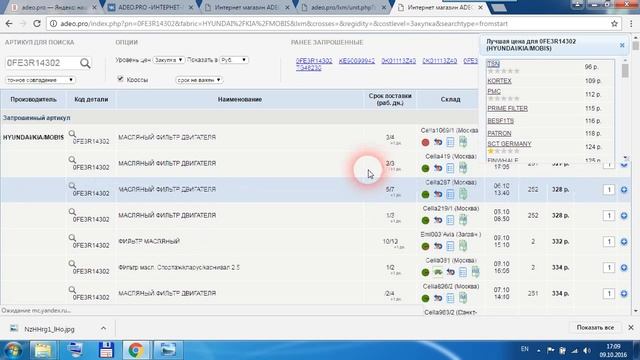This screenshot has width=640, height=360.
Task: Open the KORTEX brand link
Action: coord(499,81)
